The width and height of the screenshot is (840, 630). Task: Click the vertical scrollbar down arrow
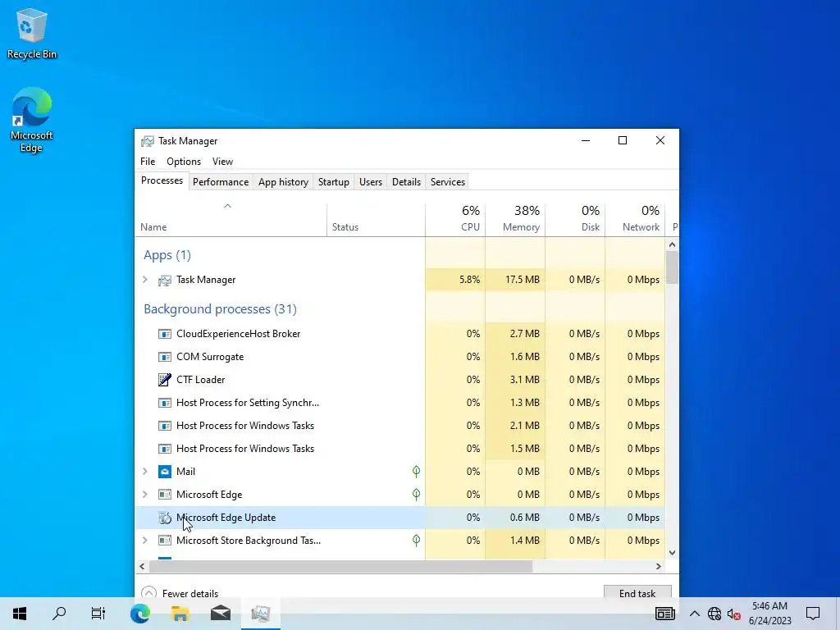(673, 553)
